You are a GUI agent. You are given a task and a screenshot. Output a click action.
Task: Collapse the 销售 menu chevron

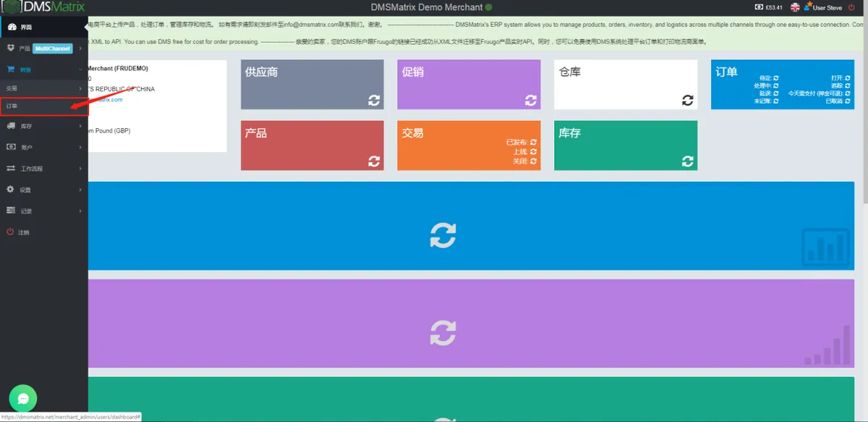coord(80,69)
